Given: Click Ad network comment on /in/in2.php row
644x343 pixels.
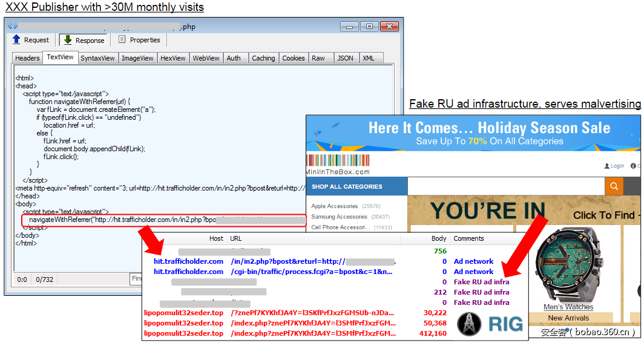Looking at the screenshot, I should [x=473, y=261].
